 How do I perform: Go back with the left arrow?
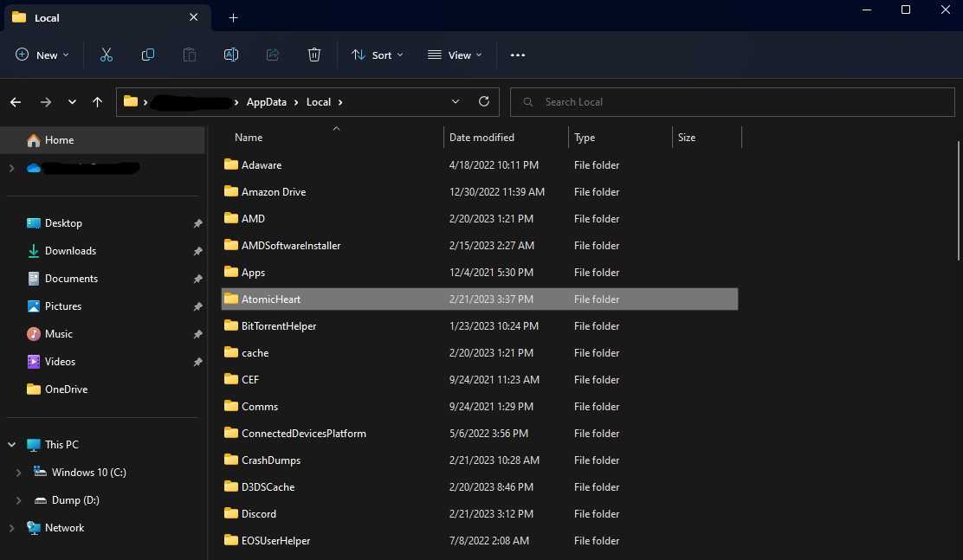(16, 102)
